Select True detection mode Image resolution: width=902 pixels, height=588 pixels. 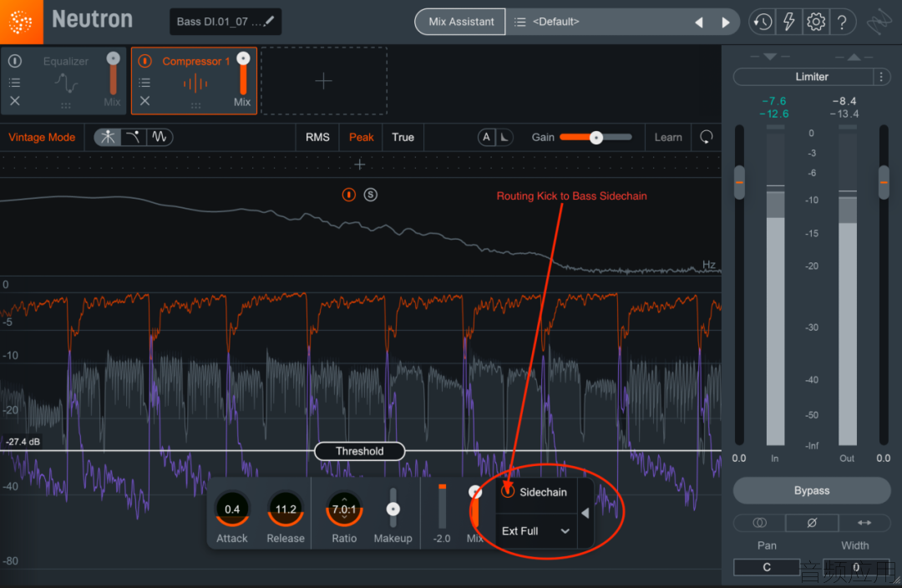pos(403,137)
